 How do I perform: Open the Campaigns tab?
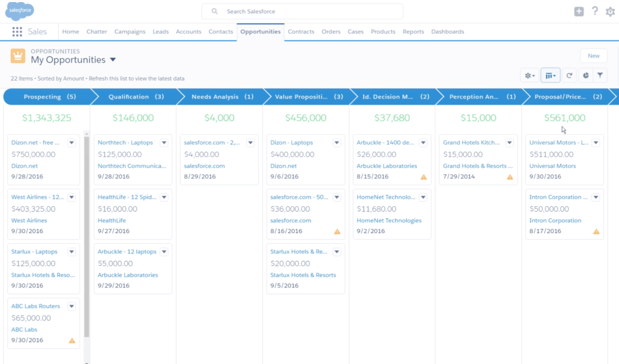point(130,32)
